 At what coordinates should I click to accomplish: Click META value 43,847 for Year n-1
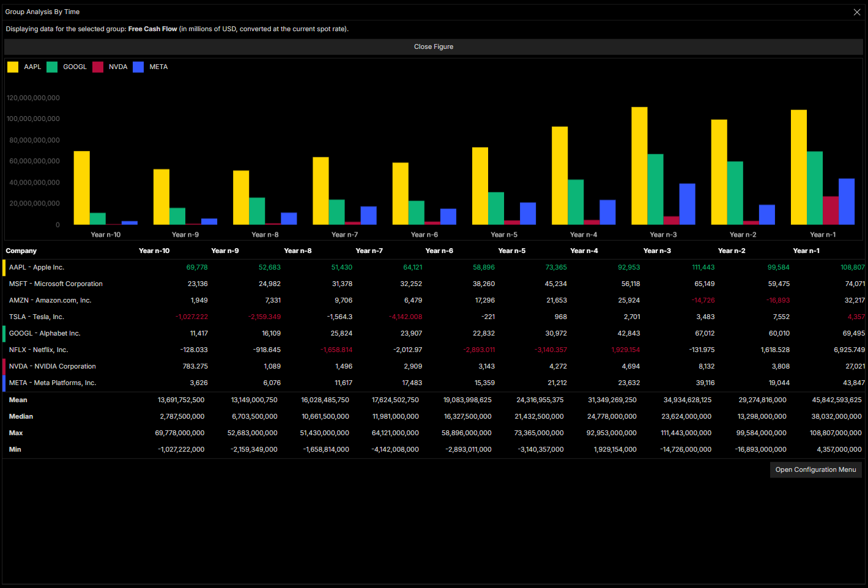click(x=854, y=383)
